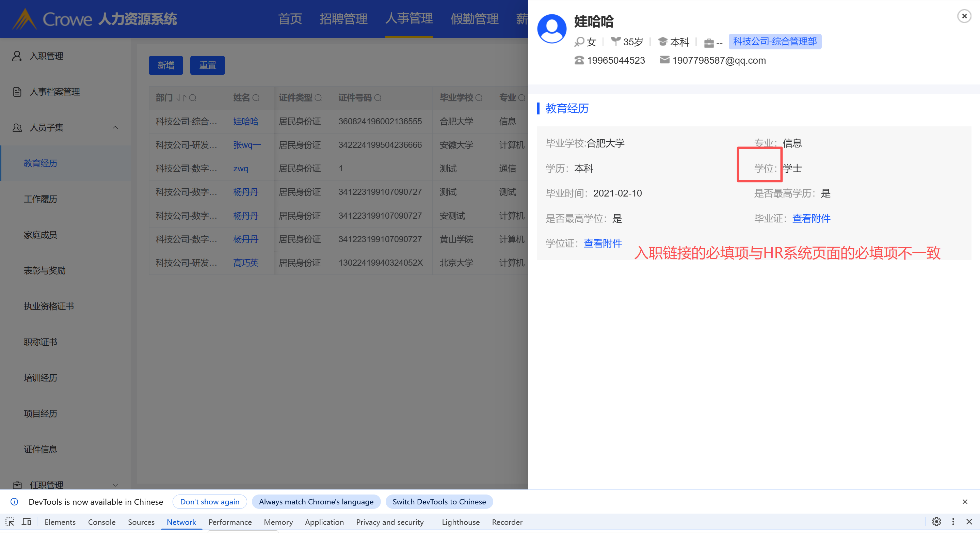Click the 新增 button
980x533 pixels.
tap(166, 65)
